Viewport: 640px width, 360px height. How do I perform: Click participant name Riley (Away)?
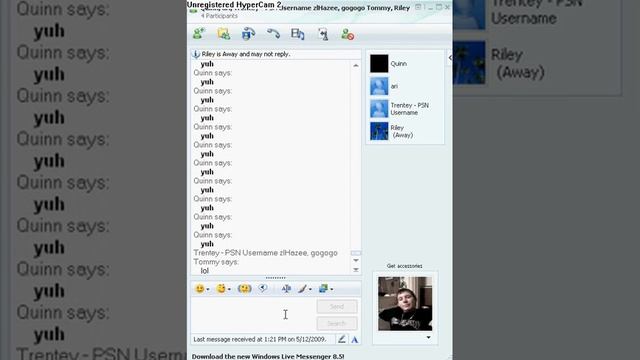coord(402,131)
